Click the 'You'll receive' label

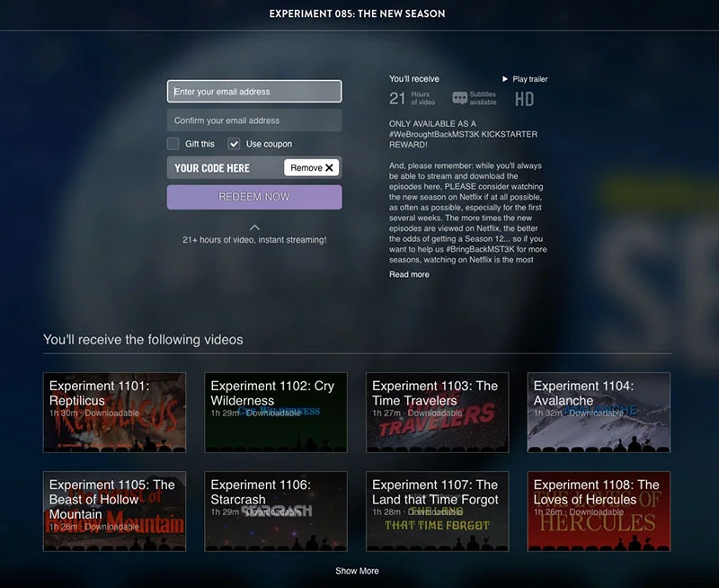(x=414, y=79)
